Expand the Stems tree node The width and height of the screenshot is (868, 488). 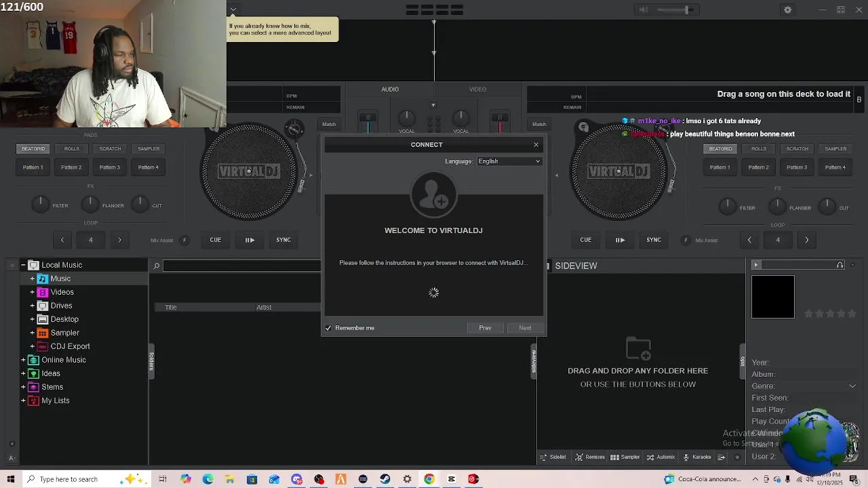pyautogui.click(x=23, y=387)
